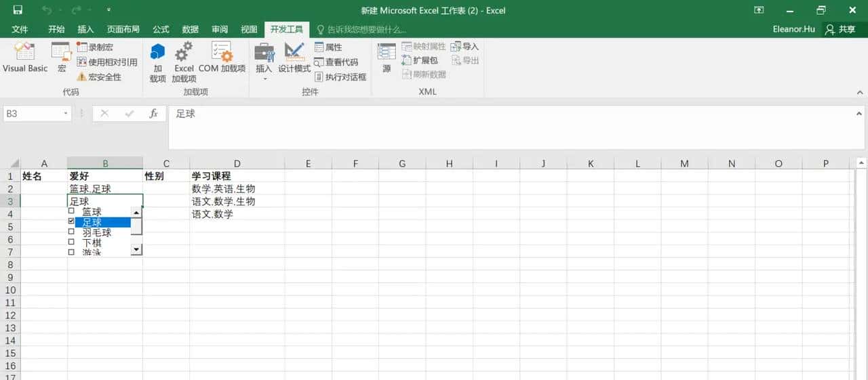Click 映射属性 map properties
The image size is (868, 380).
point(424,46)
